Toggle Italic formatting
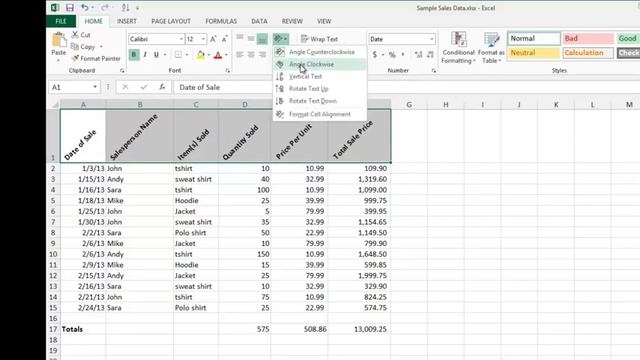The height and width of the screenshot is (360, 640). pyautogui.click(x=145, y=55)
